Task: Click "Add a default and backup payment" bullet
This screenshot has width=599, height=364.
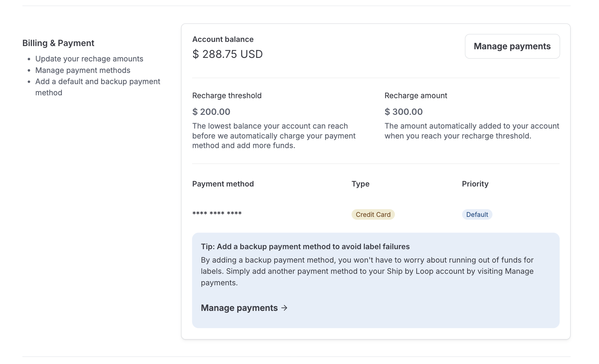Action: [x=98, y=82]
